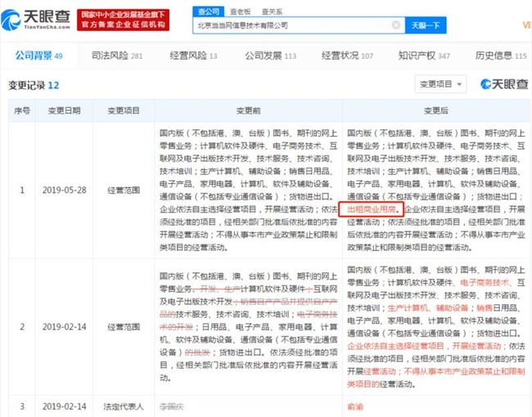This screenshot has width=532, height=417.
Task: Select the date cell 2019-05-28
Action: click(x=65, y=191)
